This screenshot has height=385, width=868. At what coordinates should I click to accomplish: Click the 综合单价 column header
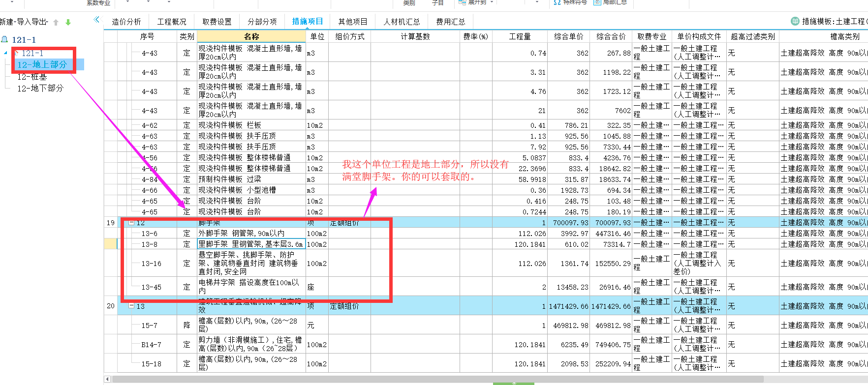[569, 36]
